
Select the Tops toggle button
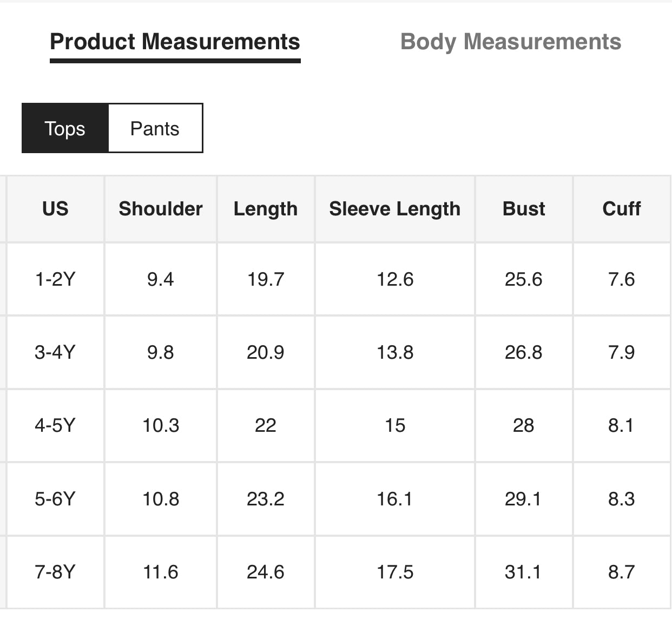tap(65, 128)
